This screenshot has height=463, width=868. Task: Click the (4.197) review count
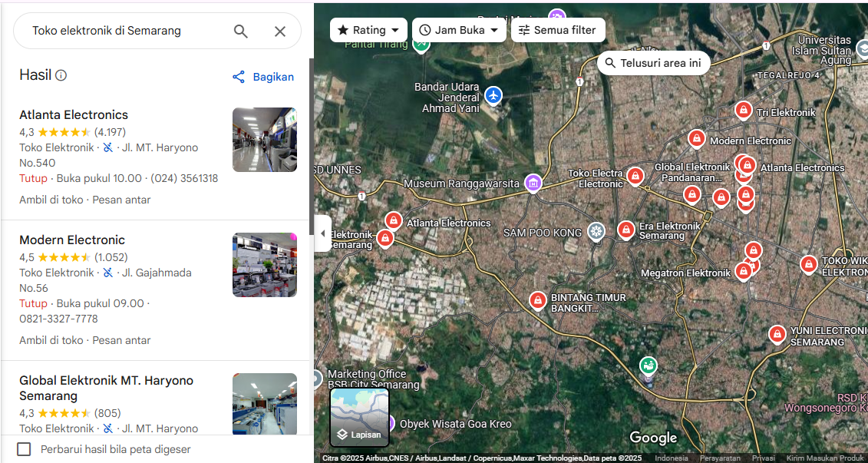pyautogui.click(x=111, y=132)
